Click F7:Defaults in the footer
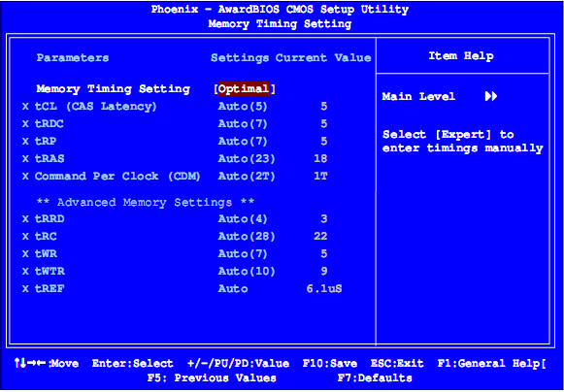Image resolution: width=564 pixels, height=392 pixels. 375,378
